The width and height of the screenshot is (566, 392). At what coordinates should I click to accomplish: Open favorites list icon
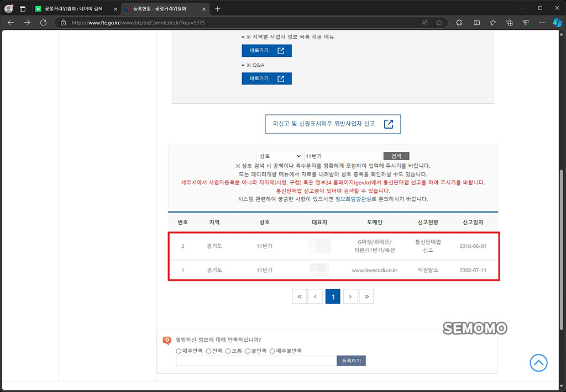pos(493,22)
